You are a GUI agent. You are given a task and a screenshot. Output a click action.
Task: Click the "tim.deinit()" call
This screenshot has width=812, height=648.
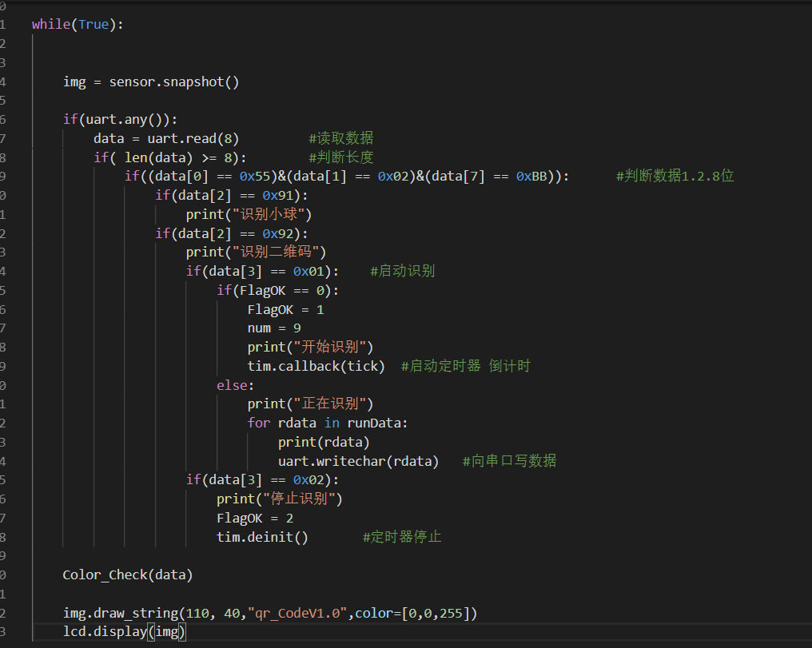pyautogui.click(x=262, y=538)
